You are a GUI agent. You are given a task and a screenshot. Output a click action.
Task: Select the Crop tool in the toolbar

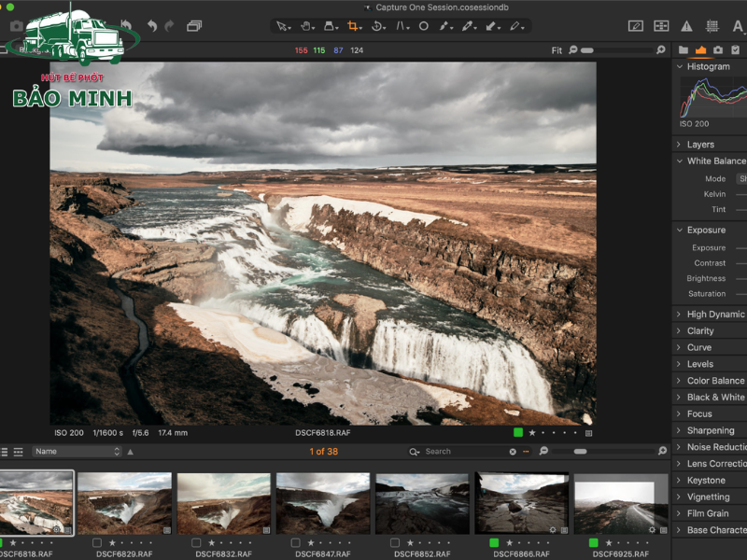[x=351, y=26]
